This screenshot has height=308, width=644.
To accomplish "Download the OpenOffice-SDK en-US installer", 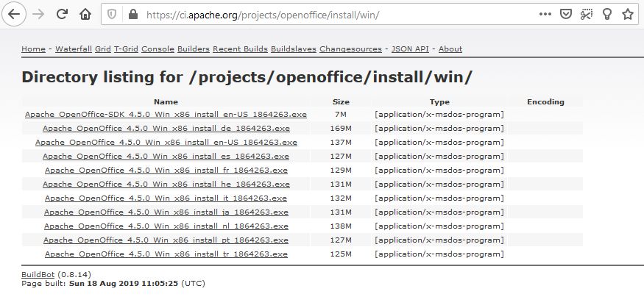I will pos(166,115).
